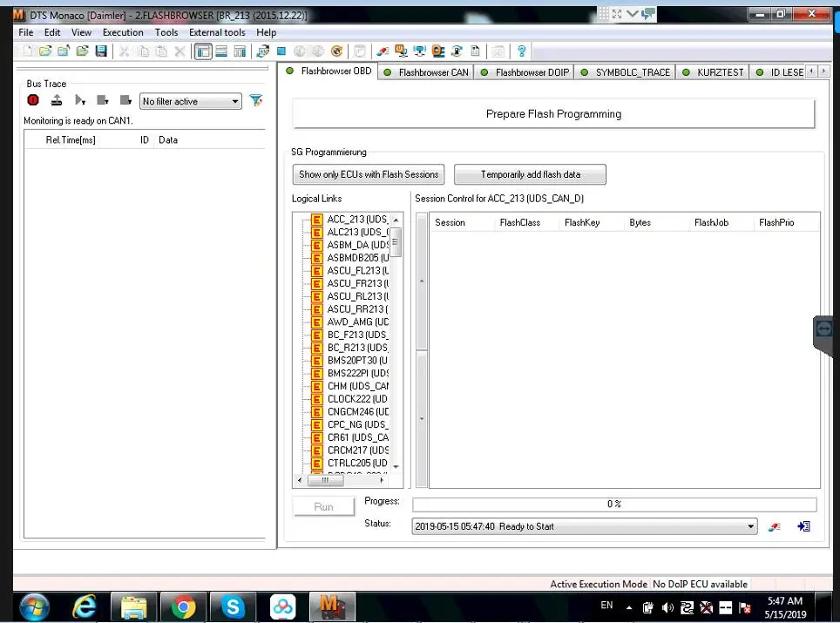Click Temporarily add flash data button
This screenshot has height=623, width=840.
click(x=530, y=174)
